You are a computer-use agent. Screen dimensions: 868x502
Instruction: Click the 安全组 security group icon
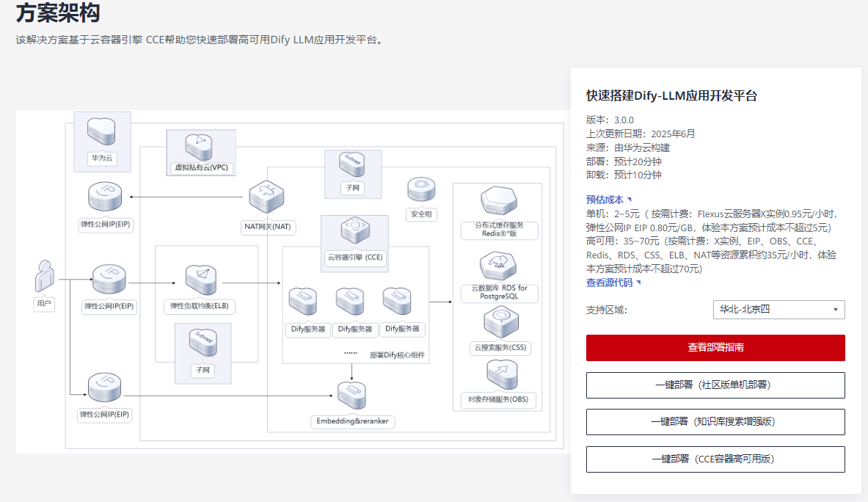pyautogui.click(x=421, y=189)
